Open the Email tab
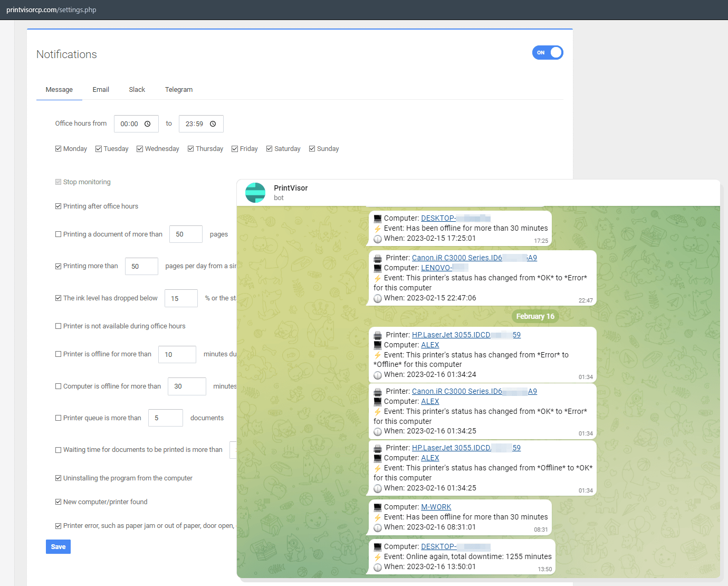Image resolution: width=728 pixels, height=586 pixels. pos(101,90)
